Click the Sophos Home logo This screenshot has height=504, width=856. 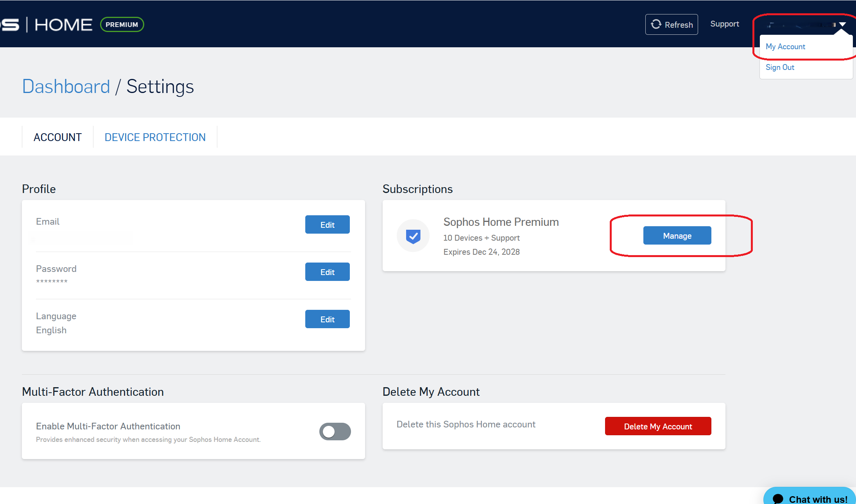click(x=46, y=25)
